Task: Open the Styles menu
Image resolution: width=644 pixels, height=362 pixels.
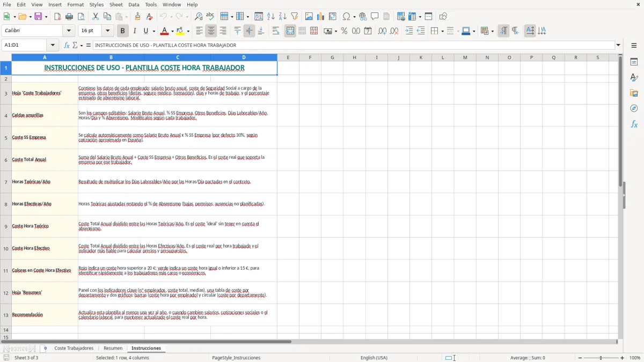Action: 97,4
